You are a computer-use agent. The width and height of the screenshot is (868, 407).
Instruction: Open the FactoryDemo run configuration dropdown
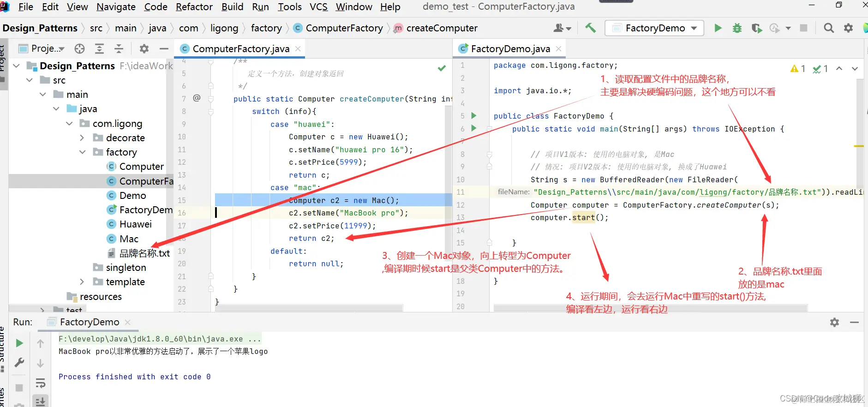[x=654, y=28]
